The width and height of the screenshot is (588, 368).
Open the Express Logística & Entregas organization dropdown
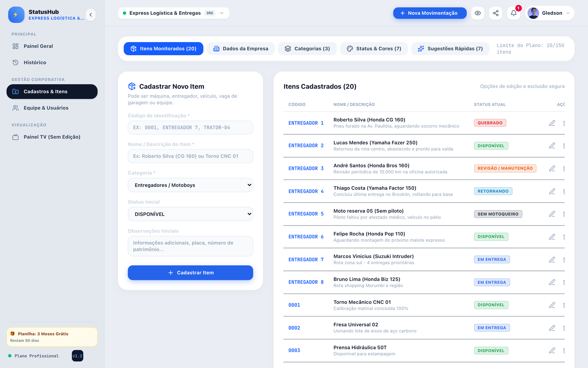click(173, 13)
